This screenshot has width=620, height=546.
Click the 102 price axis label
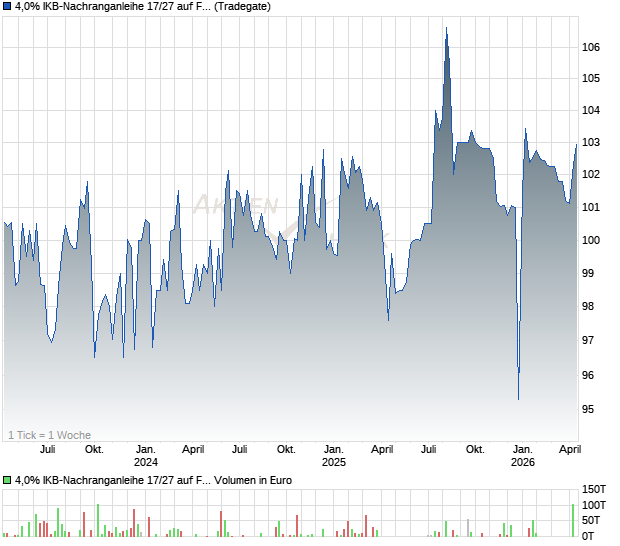tap(591, 174)
